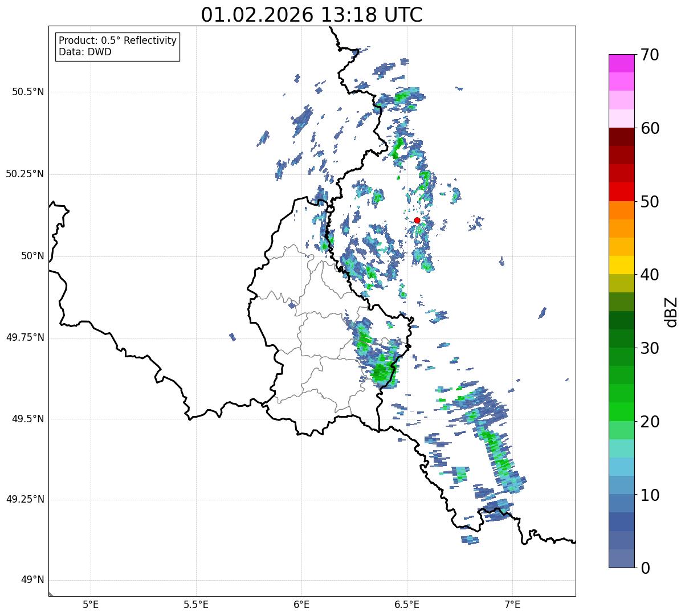Image resolution: width=685 pixels, height=616 pixels.
Task: Click the 20 value on colorbar
Action: tap(650, 422)
